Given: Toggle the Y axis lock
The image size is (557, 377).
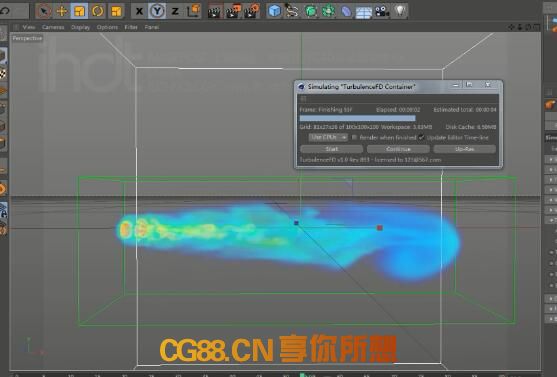Looking at the screenshot, I should pyautogui.click(x=157, y=11).
